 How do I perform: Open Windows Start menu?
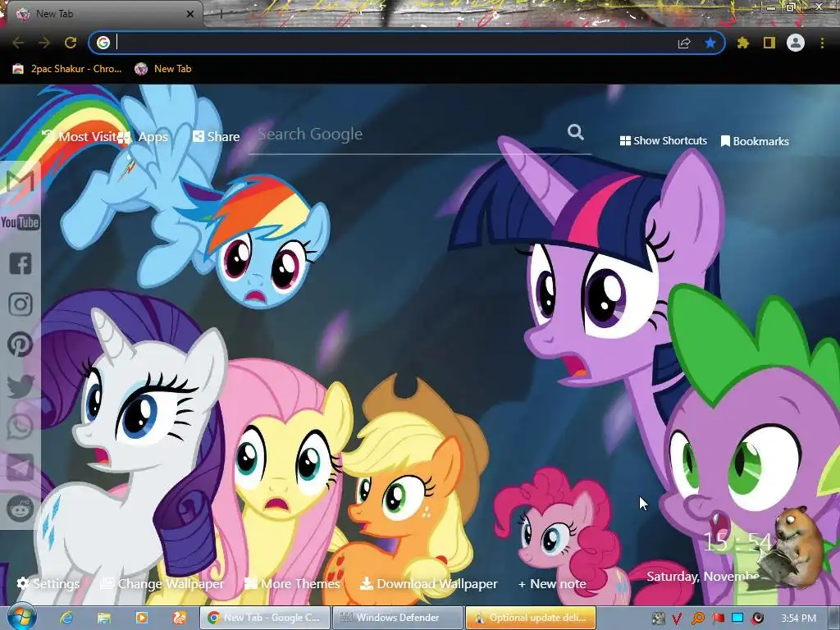[22, 617]
